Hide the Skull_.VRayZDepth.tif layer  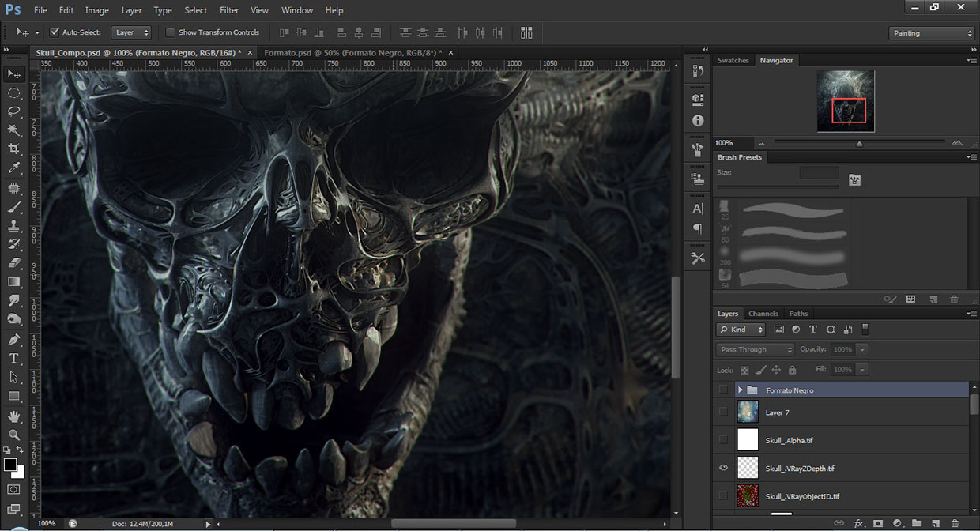tap(723, 469)
